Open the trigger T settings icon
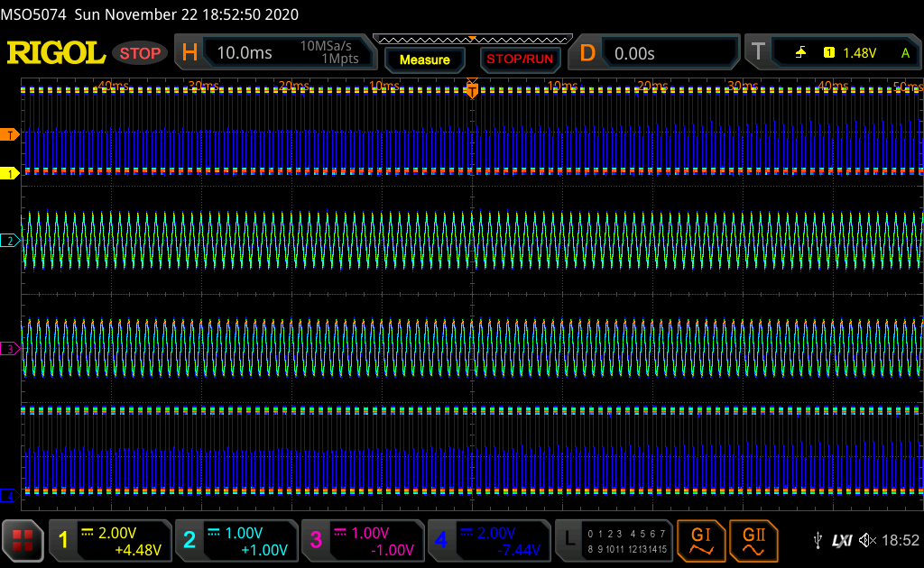Screen dimensions: 924x568 point(758,51)
